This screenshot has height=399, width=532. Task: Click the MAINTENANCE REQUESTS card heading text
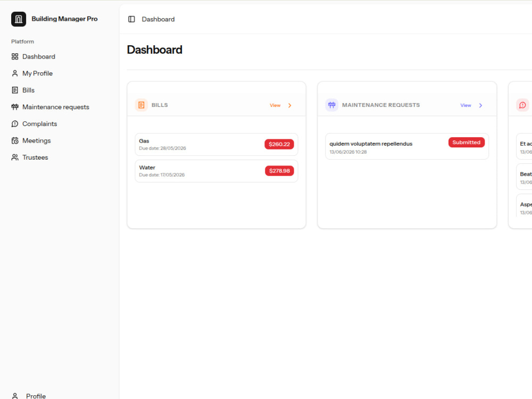[381, 105]
